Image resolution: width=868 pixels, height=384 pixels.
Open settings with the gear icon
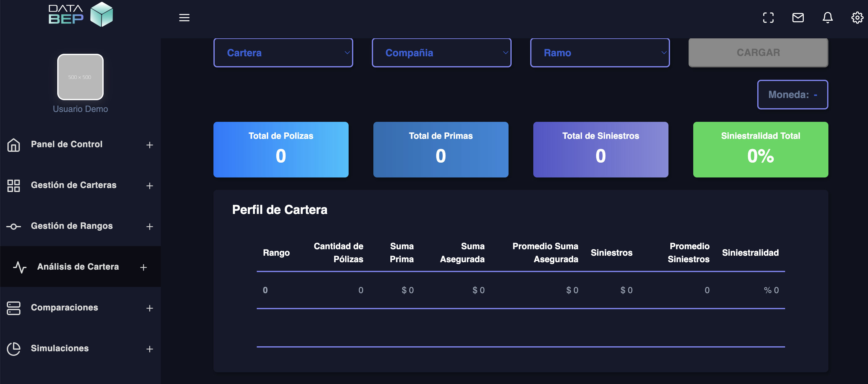pyautogui.click(x=857, y=18)
